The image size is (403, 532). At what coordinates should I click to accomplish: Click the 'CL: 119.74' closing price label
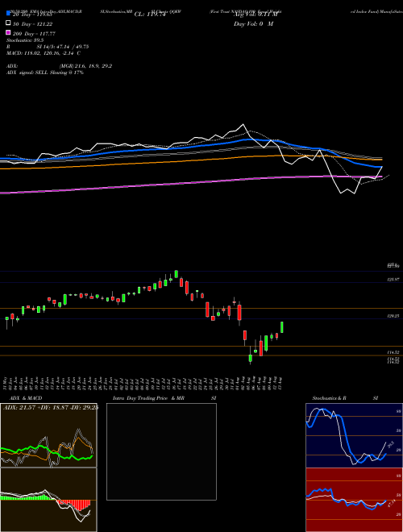(150, 15)
